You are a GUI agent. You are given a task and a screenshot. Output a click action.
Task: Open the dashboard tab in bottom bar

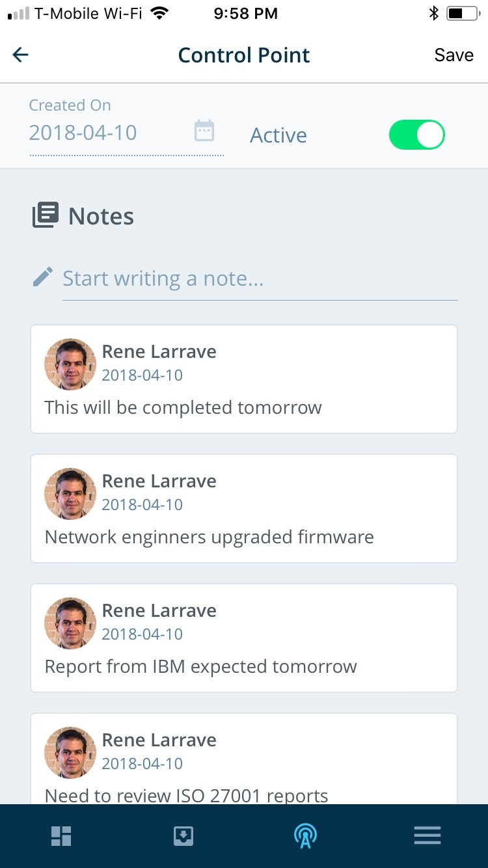click(61, 835)
